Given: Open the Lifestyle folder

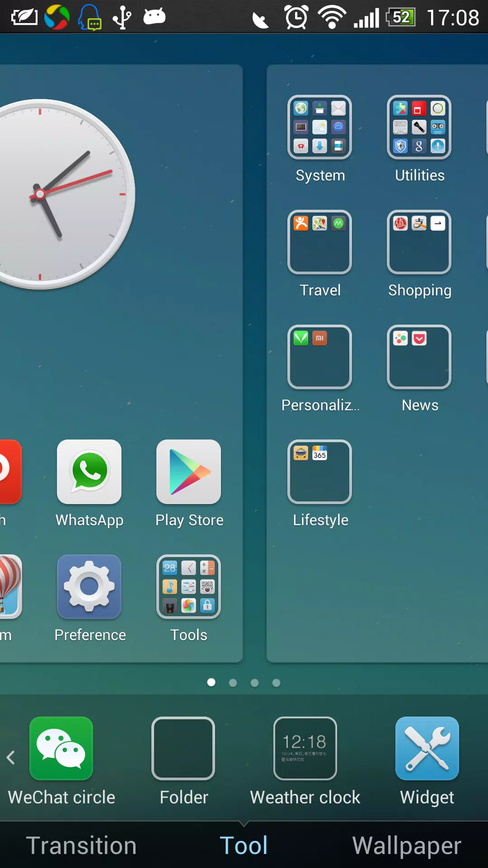Looking at the screenshot, I should click(319, 472).
